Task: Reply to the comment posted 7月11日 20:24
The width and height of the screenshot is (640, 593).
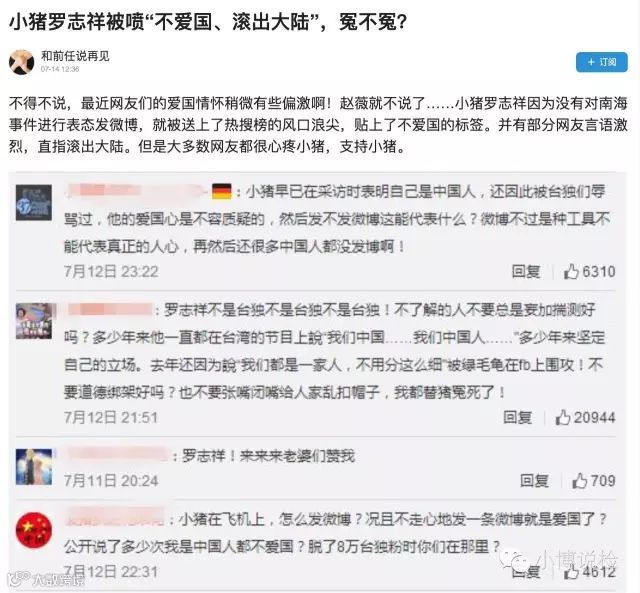Action: [534, 481]
